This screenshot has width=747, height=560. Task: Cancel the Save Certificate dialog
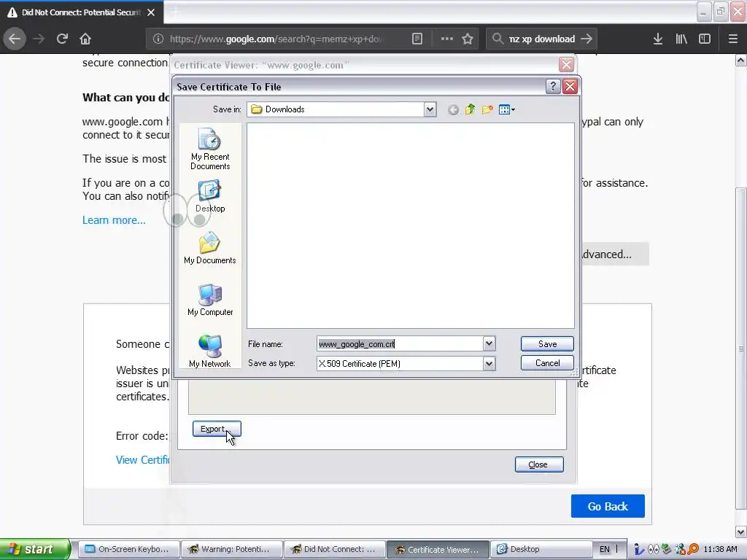click(547, 363)
